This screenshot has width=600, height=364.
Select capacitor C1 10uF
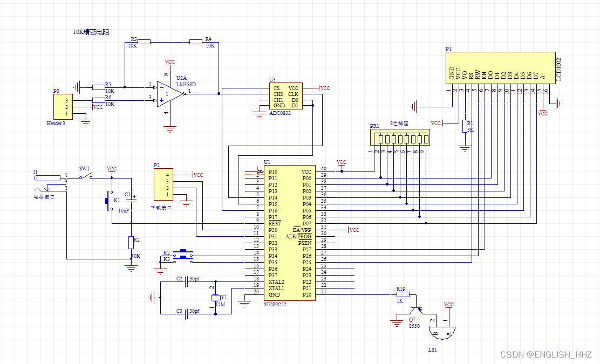pyautogui.click(x=131, y=200)
